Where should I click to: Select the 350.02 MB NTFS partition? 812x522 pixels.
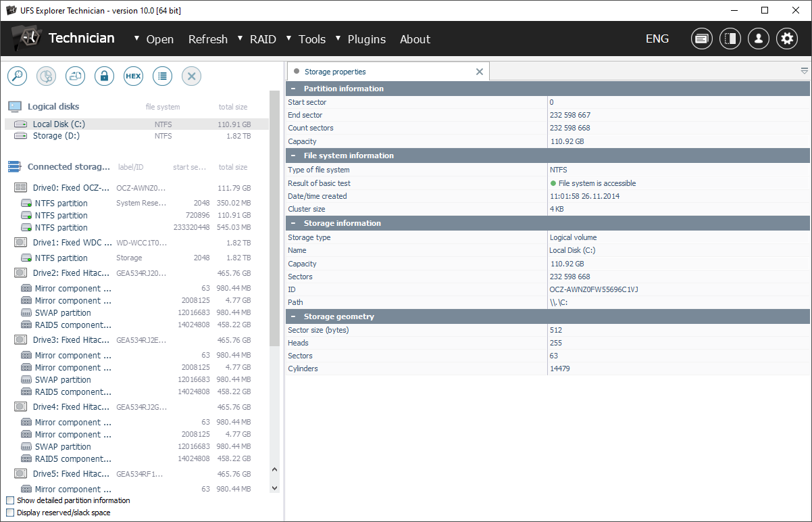coord(136,203)
